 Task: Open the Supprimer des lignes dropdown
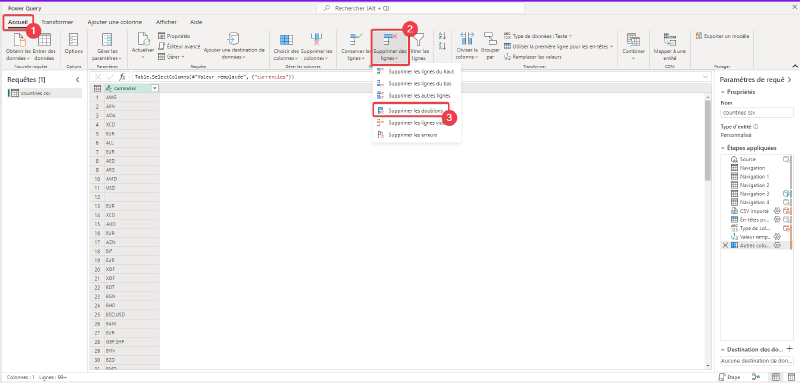[390, 48]
